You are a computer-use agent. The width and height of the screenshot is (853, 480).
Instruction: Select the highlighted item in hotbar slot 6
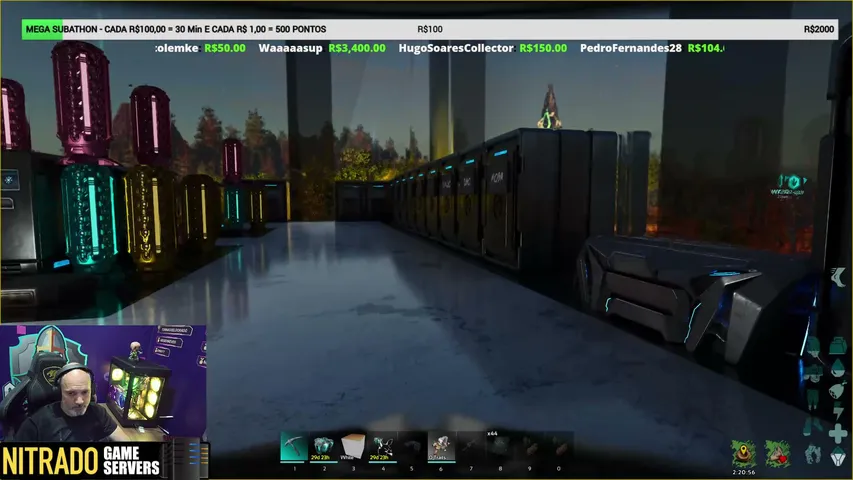[x=441, y=447]
